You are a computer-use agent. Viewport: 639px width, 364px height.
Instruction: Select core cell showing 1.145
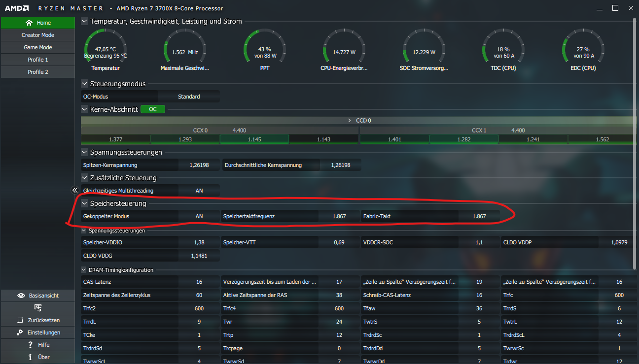coord(254,139)
